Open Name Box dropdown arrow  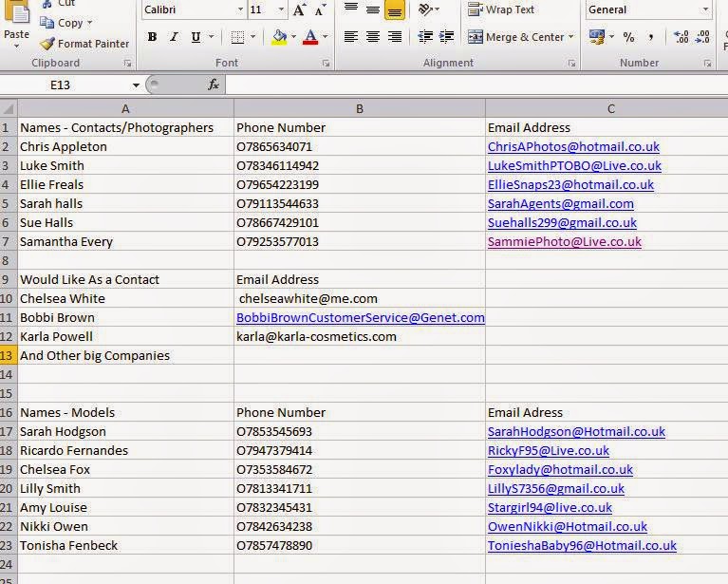[136, 85]
